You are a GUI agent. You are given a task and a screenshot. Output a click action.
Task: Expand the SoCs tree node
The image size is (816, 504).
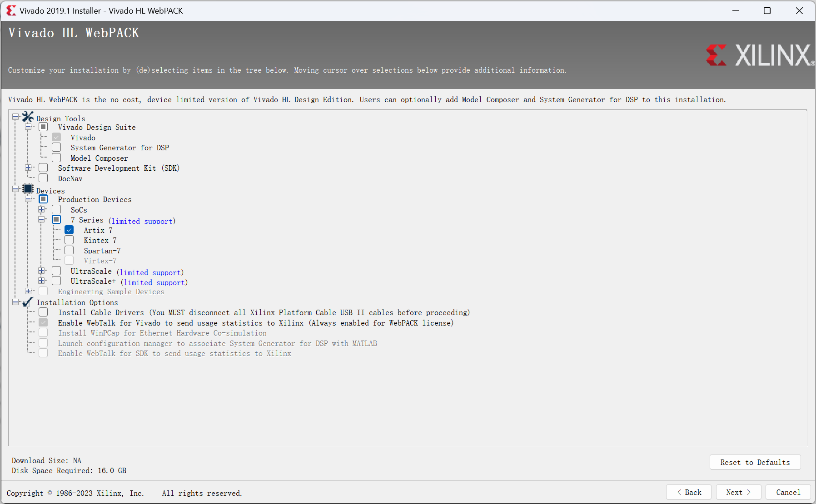tap(41, 209)
